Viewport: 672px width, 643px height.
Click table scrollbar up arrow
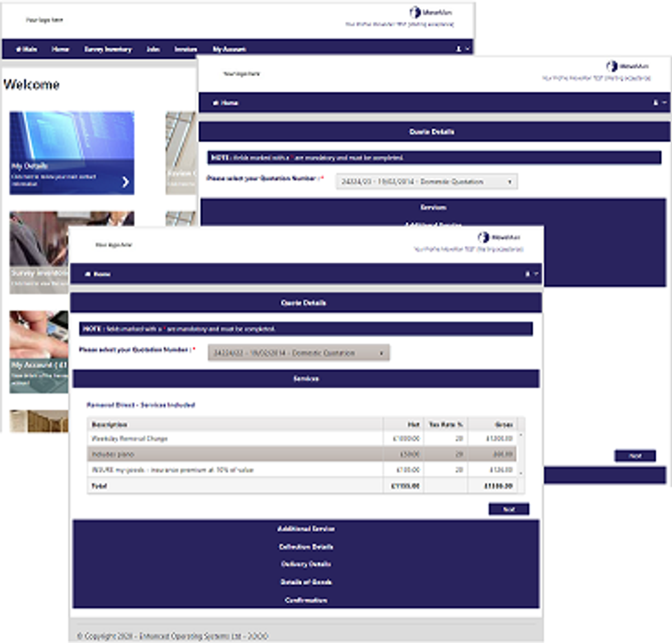coord(521,435)
